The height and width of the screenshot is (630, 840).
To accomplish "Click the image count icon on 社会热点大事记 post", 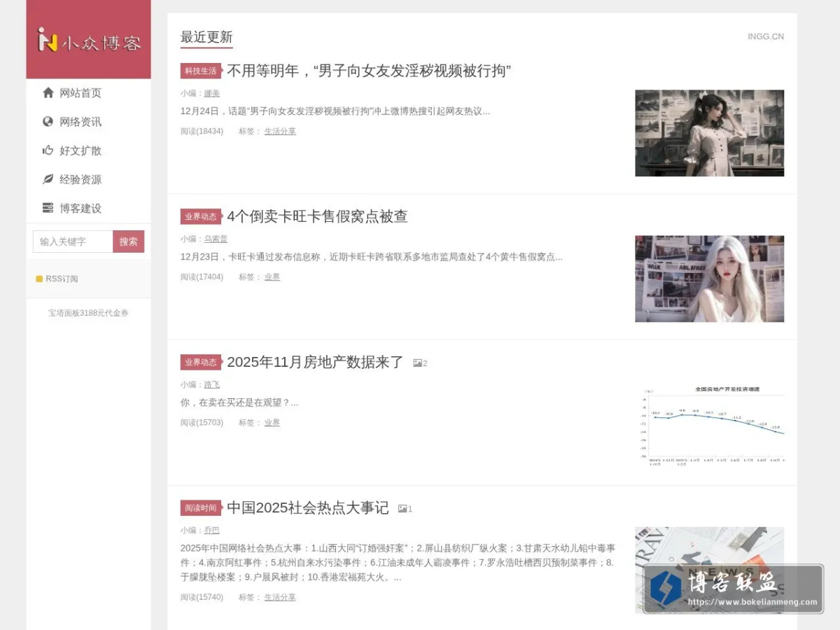I will tap(402, 509).
